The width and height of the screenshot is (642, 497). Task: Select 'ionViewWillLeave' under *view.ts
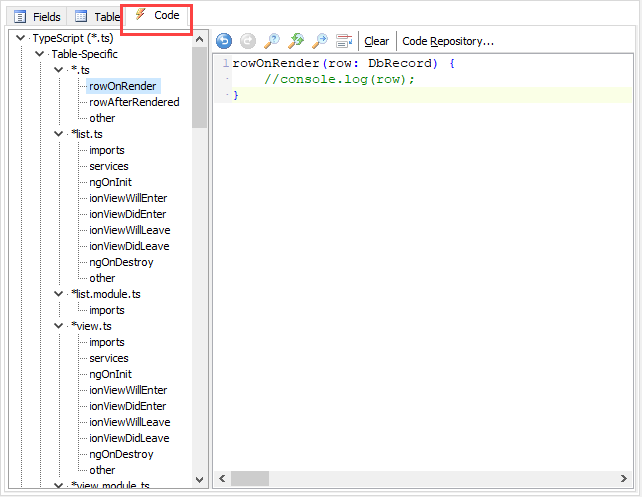pyautogui.click(x=130, y=422)
